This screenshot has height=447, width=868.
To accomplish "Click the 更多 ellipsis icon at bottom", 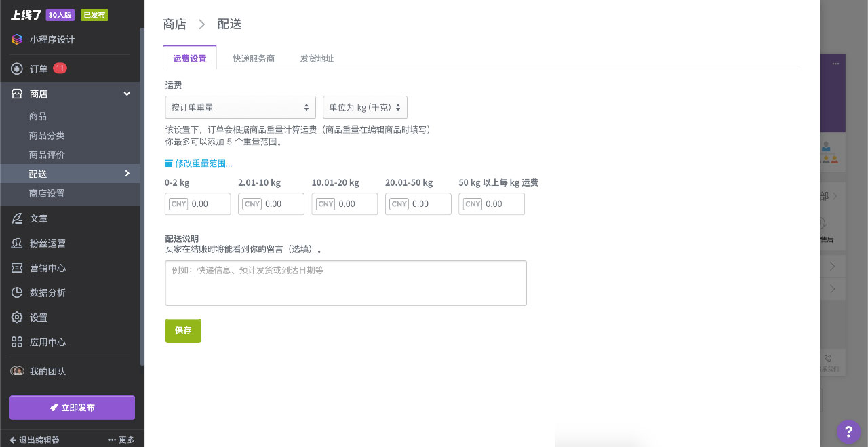I will tap(112, 440).
